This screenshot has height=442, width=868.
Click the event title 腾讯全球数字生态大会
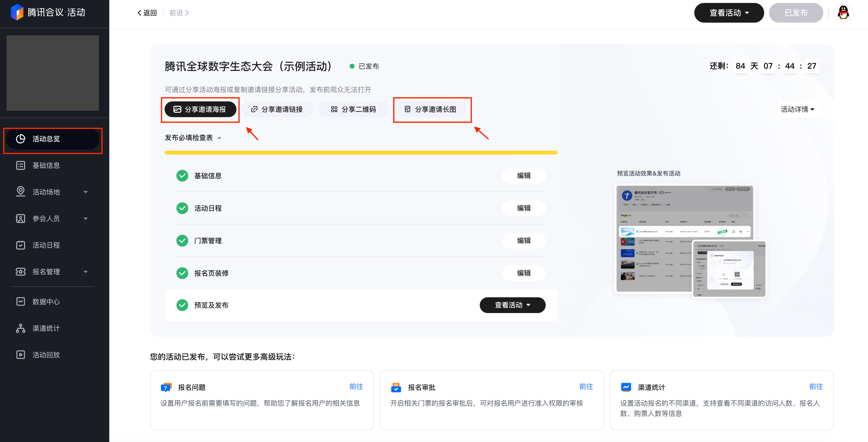248,66
